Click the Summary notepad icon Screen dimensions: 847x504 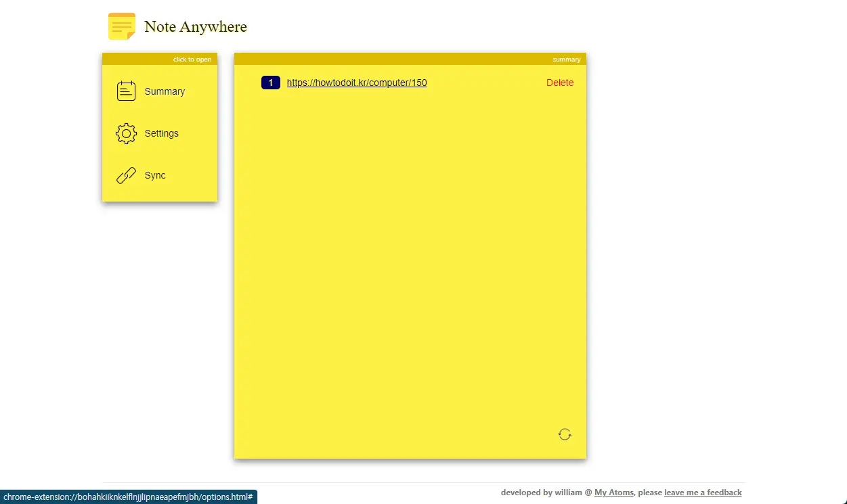126,91
